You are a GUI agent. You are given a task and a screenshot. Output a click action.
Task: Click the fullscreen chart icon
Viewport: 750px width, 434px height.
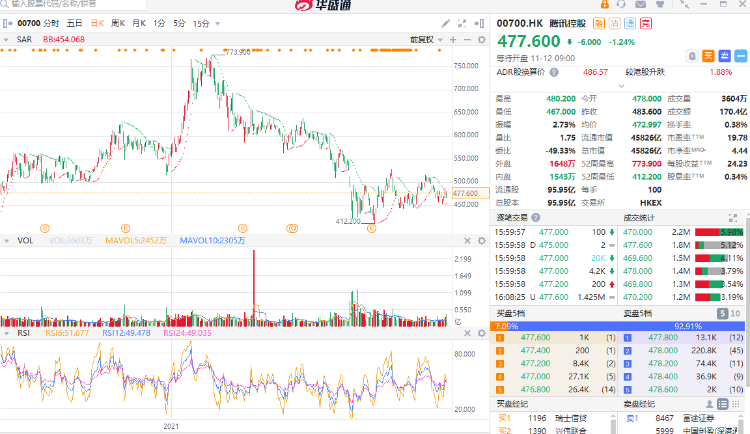tap(462, 23)
